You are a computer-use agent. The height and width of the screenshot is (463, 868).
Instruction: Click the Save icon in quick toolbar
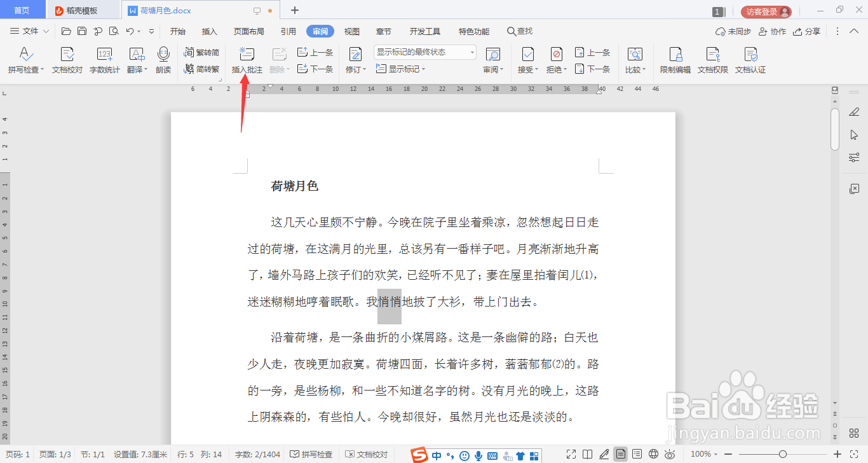click(x=82, y=31)
